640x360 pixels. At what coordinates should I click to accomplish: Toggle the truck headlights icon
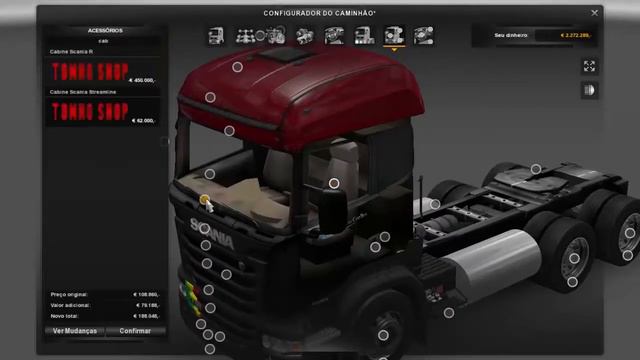(x=589, y=90)
